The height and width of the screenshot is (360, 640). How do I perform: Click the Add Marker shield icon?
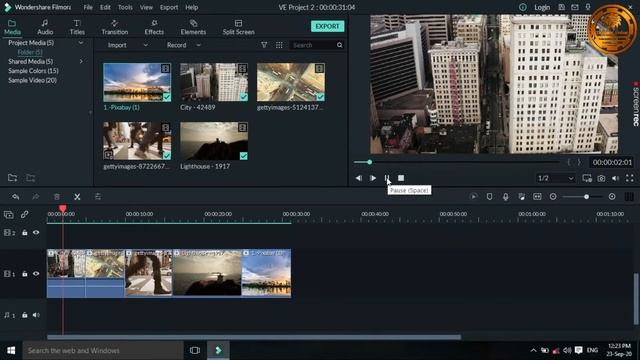coord(489,197)
